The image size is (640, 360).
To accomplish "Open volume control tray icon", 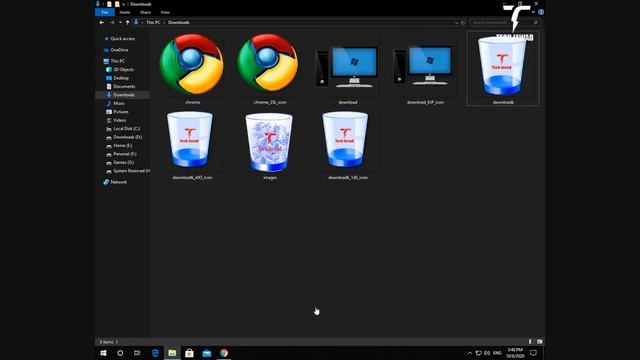I will point(487,353).
